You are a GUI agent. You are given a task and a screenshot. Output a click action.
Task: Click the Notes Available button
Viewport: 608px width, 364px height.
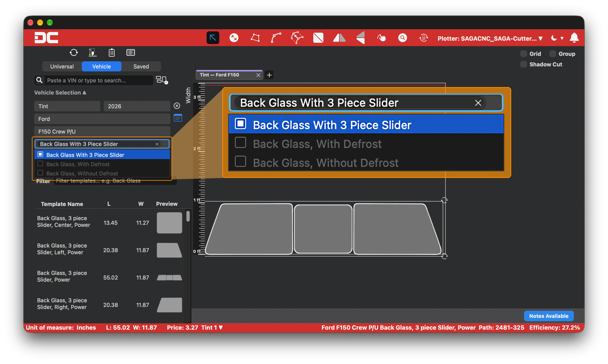(x=549, y=316)
